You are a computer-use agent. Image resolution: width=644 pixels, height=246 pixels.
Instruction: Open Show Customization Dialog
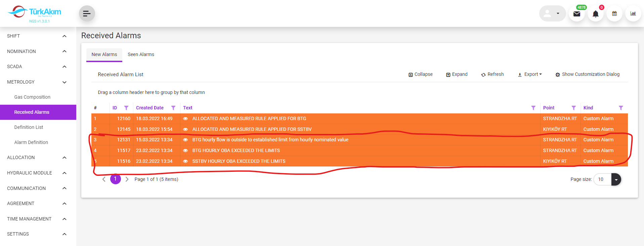click(x=587, y=75)
